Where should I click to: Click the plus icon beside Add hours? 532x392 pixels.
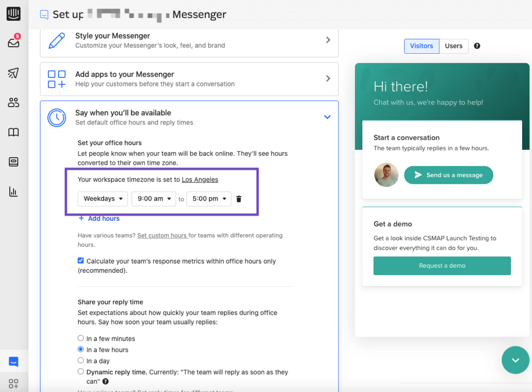(x=81, y=218)
